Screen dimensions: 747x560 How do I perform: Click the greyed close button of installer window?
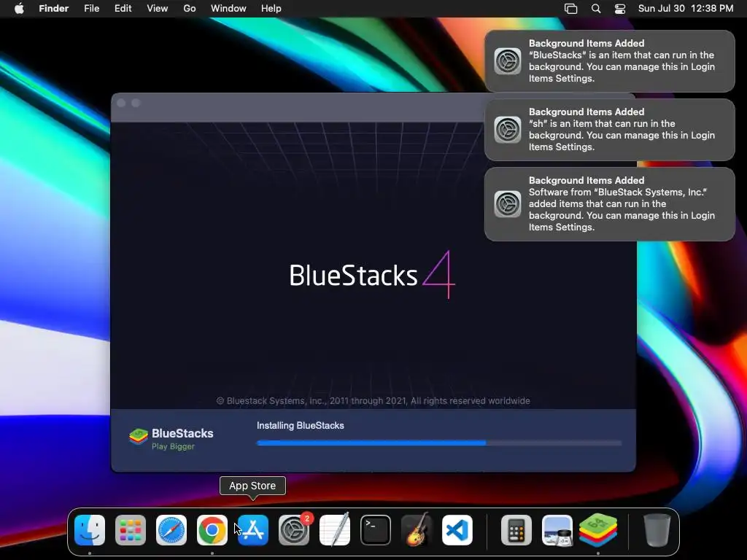click(x=121, y=103)
